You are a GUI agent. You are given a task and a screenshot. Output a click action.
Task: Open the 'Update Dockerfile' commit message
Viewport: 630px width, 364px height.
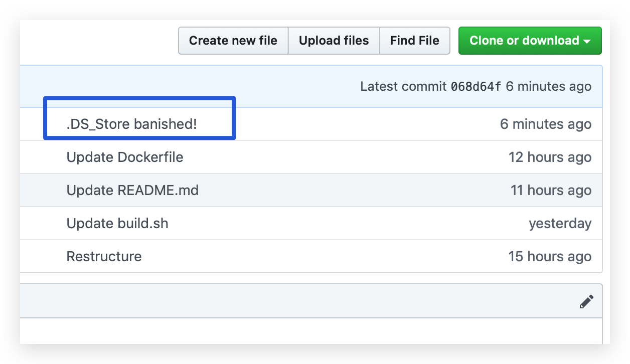(x=125, y=157)
